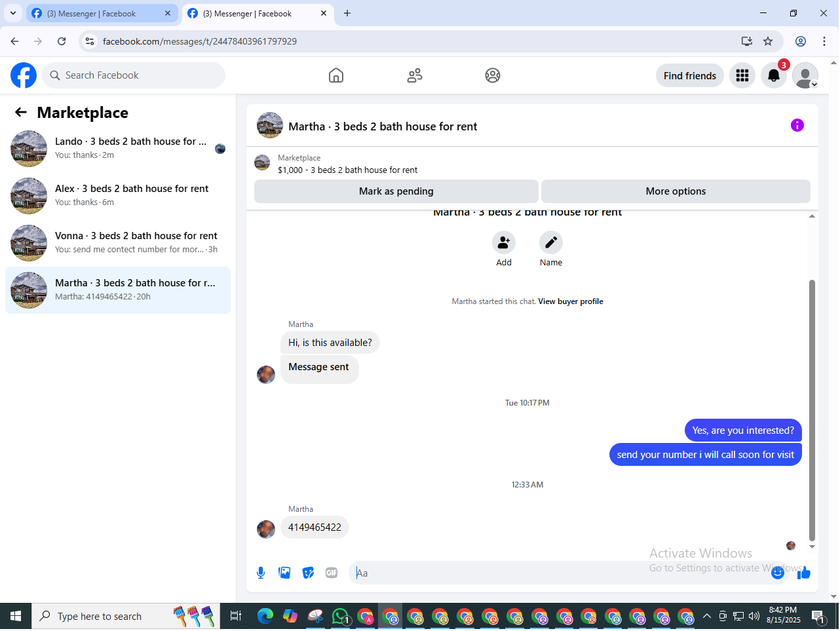The image size is (840, 631).
Task: Choose a sticker icon
Action: tap(308, 573)
